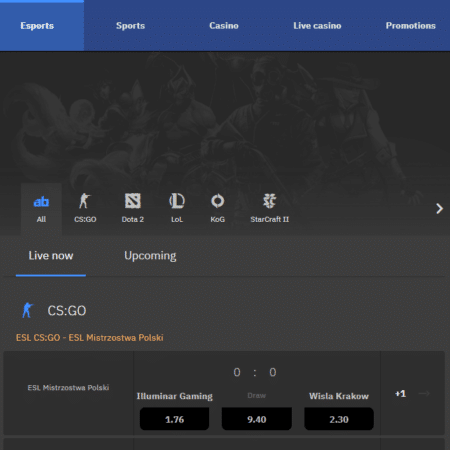Filter matches by CS:GO icon
Image resolution: width=450 pixels, height=450 pixels.
(85, 201)
